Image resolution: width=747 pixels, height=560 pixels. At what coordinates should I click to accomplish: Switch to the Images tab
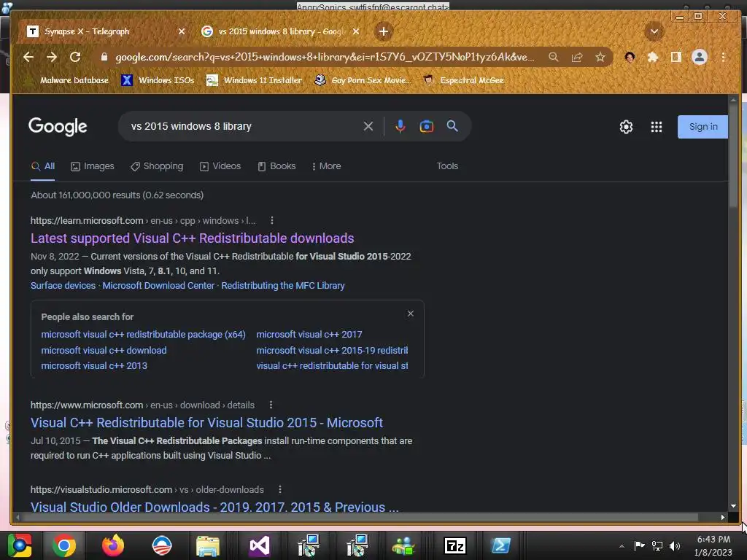[x=93, y=166]
